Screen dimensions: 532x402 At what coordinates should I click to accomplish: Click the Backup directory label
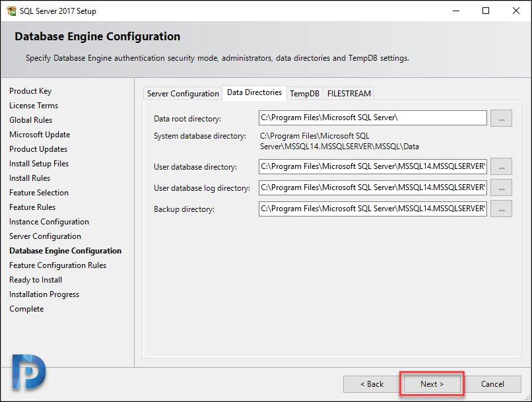point(184,209)
